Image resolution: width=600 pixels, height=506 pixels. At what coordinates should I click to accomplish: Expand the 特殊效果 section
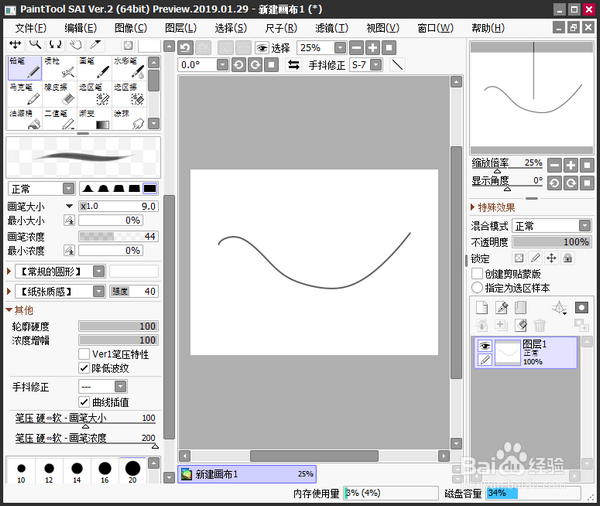[x=473, y=207]
